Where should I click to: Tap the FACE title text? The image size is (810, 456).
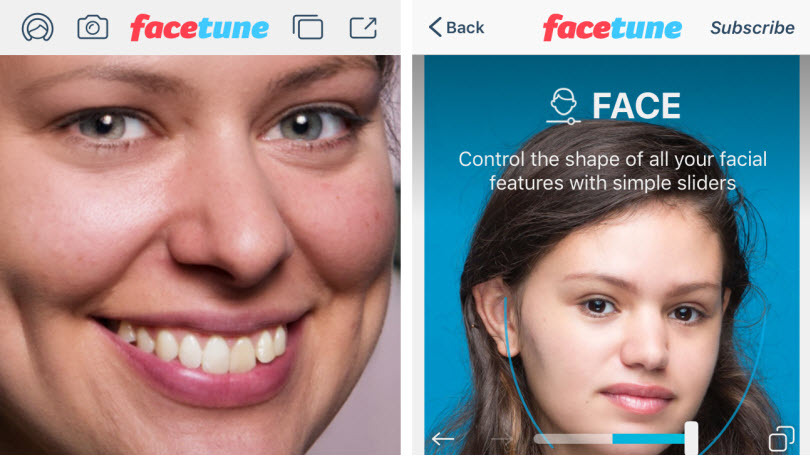(636, 106)
